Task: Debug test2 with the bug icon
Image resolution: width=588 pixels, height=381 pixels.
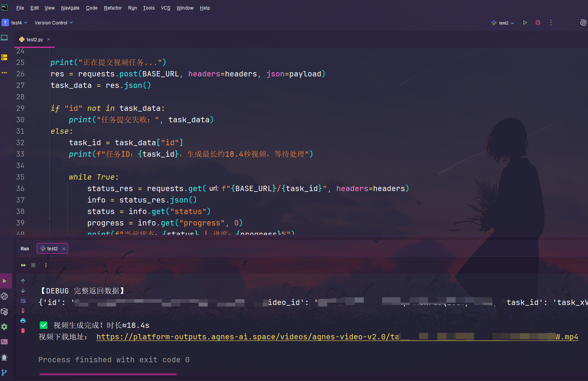Action: (x=538, y=23)
